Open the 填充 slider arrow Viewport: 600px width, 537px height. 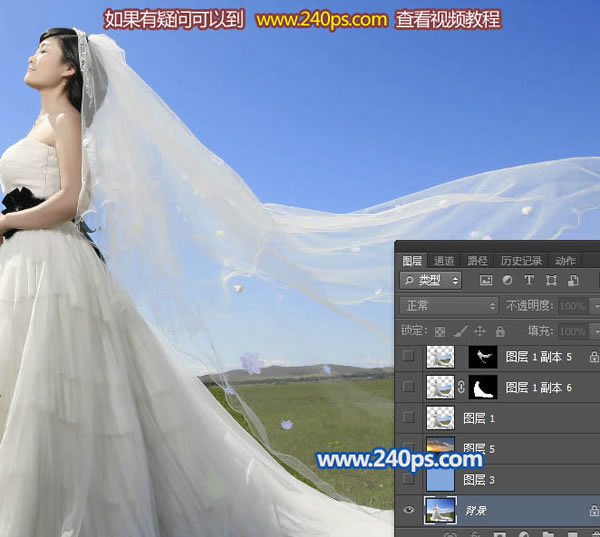point(596,331)
